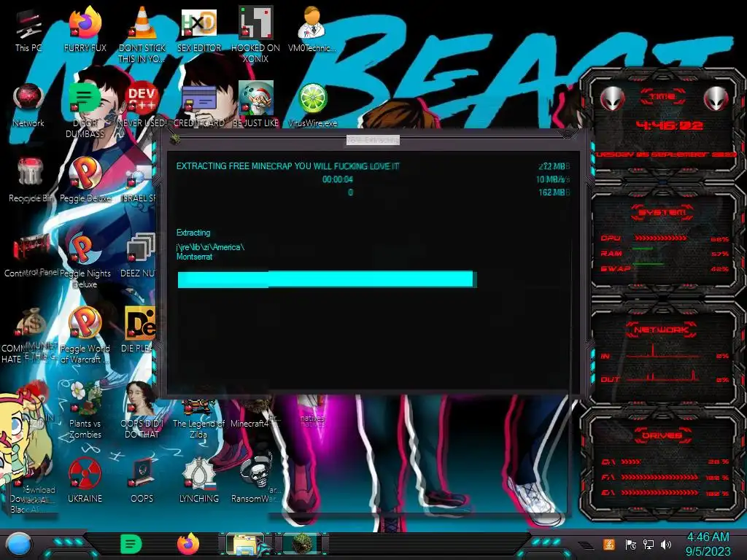Click the CPU usage meter bar

coord(660,238)
